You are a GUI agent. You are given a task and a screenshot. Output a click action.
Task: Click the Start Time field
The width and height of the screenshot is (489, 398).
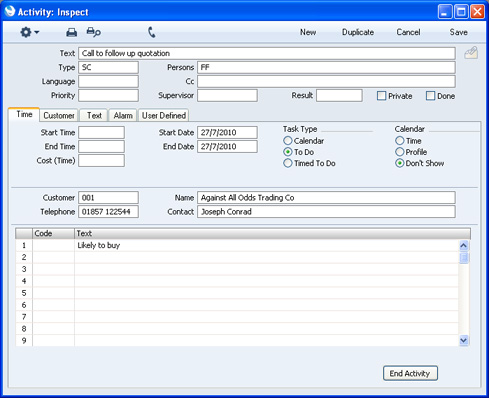pos(101,132)
